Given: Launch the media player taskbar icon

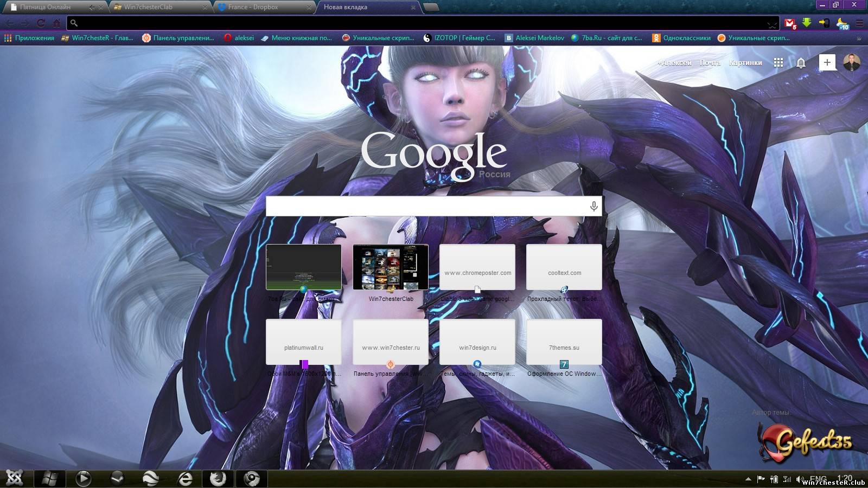Looking at the screenshot, I should pos(83,478).
